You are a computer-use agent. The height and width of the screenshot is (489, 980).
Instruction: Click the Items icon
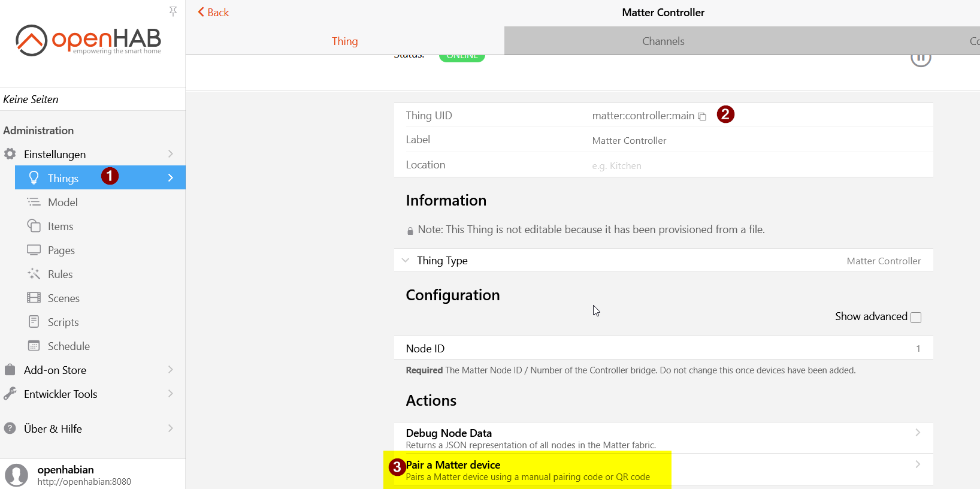[34, 226]
